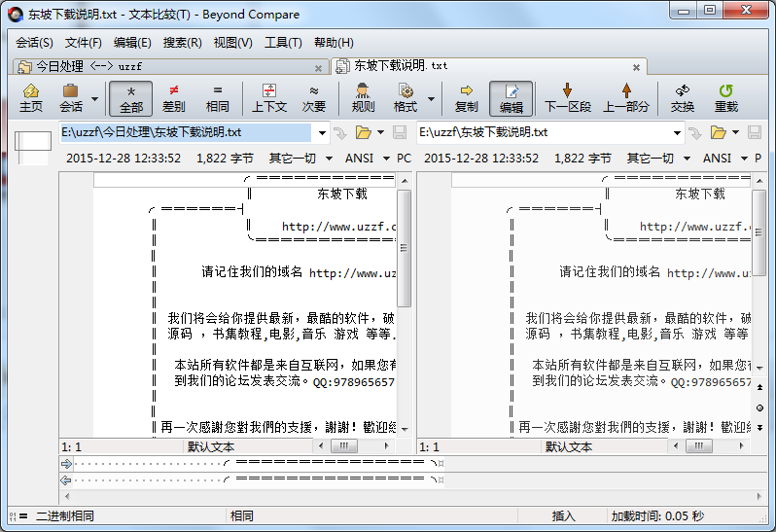Viewport: 776px width, 532px height.
Task: Click left pane scroll up arrow
Action: [405, 181]
